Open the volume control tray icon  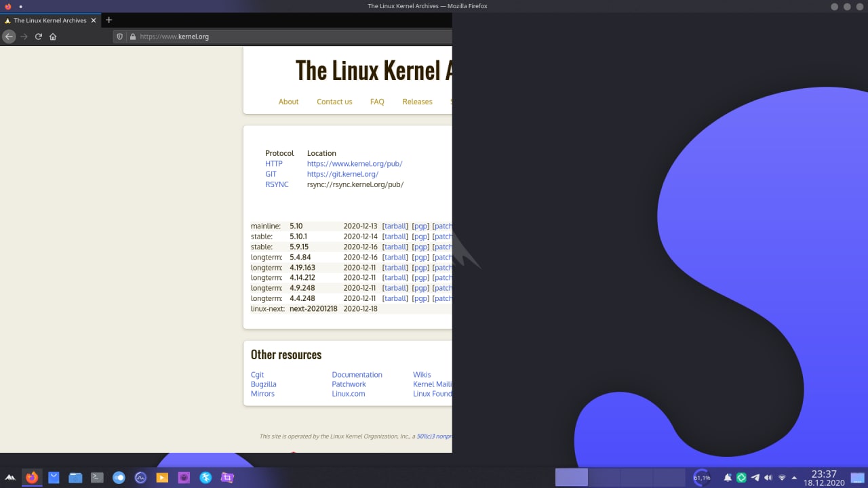click(x=768, y=478)
